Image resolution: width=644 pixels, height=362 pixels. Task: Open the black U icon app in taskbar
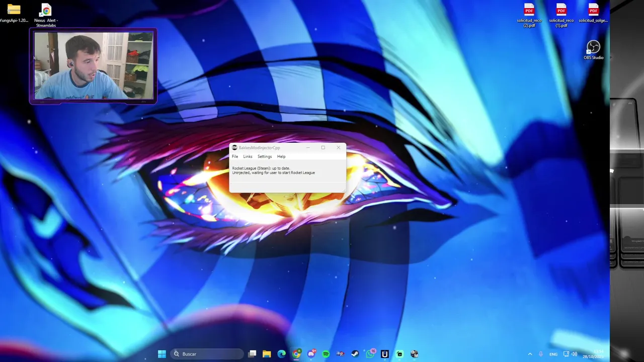pos(385,354)
